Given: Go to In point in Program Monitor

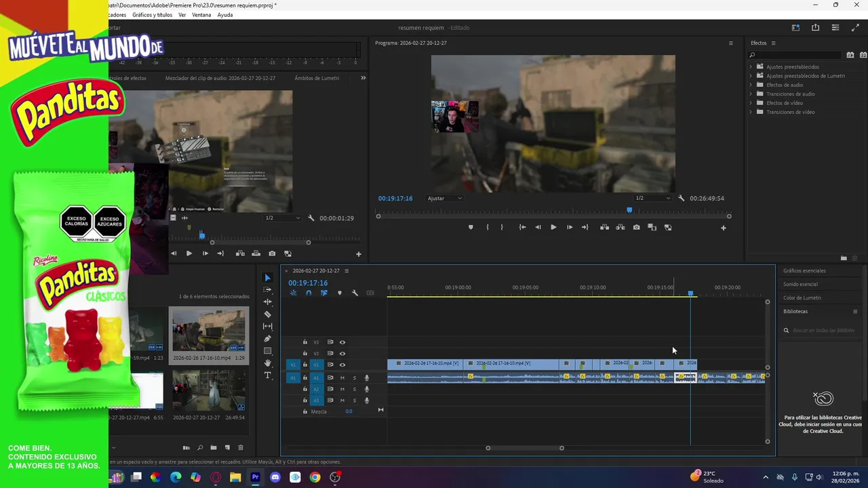Looking at the screenshot, I should coord(521,227).
